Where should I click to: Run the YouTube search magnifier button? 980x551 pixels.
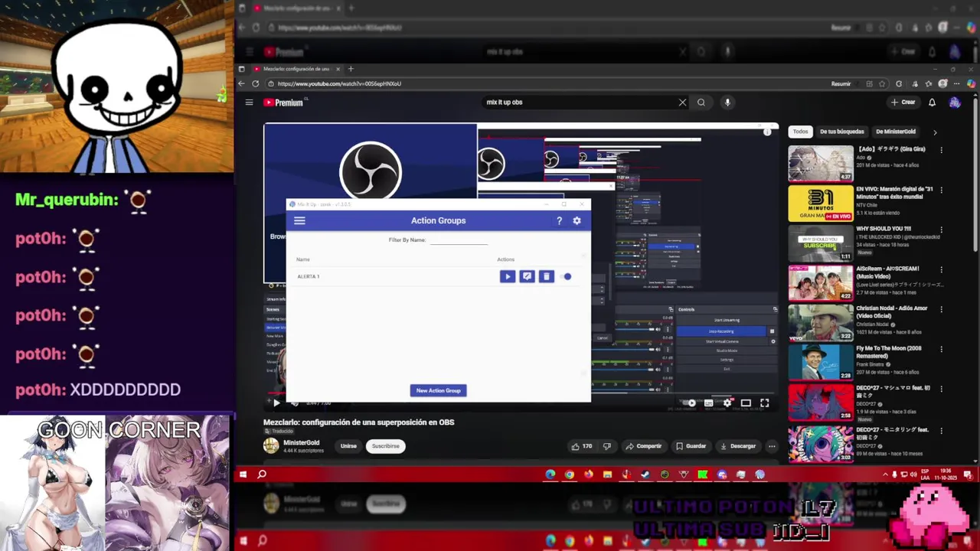click(x=701, y=102)
